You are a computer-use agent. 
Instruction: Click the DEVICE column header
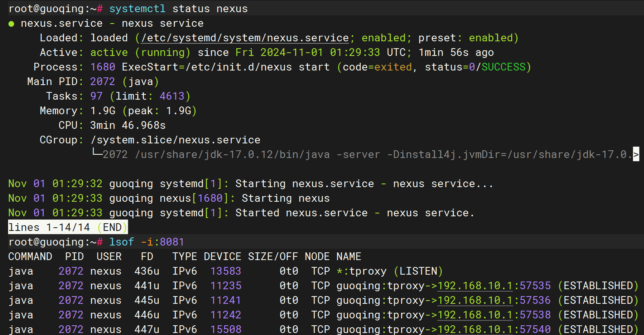(223, 257)
